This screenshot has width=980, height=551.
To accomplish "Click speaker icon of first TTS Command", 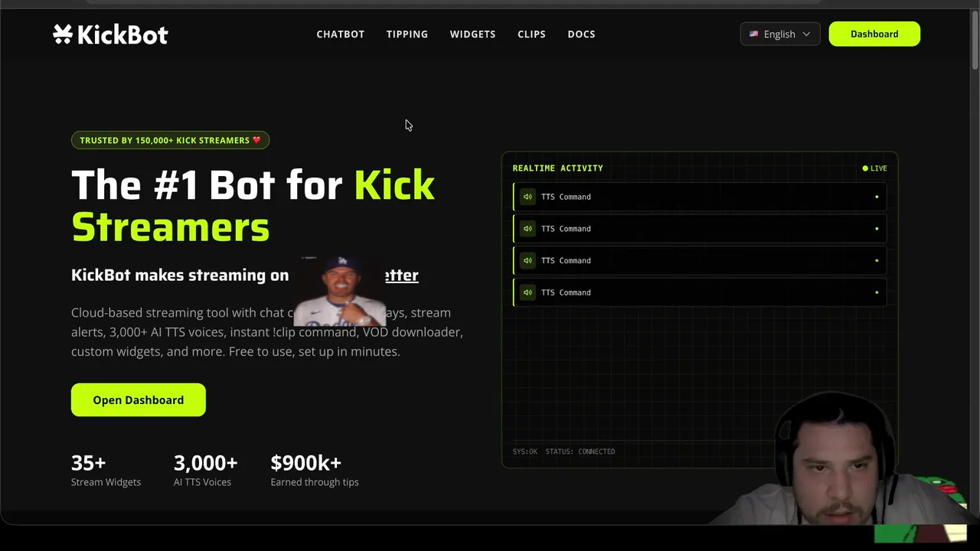I will tap(528, 197).
